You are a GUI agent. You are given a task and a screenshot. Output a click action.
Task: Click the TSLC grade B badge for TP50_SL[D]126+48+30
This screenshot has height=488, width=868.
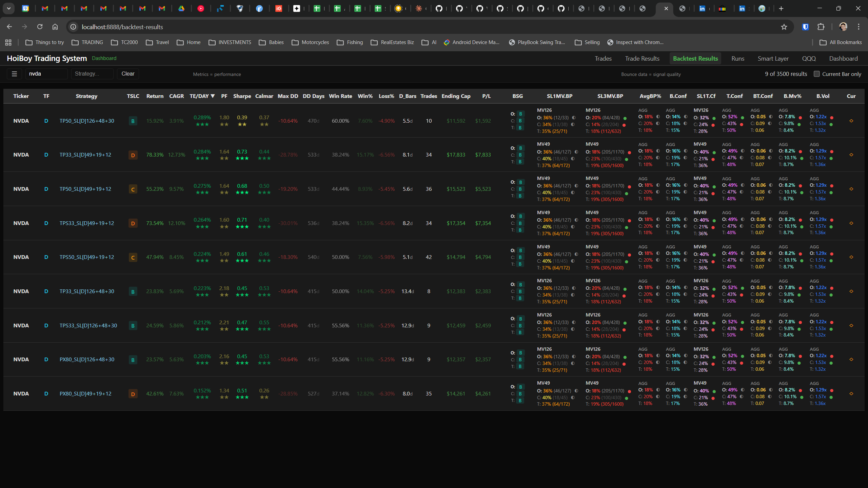tap(133, 121)
